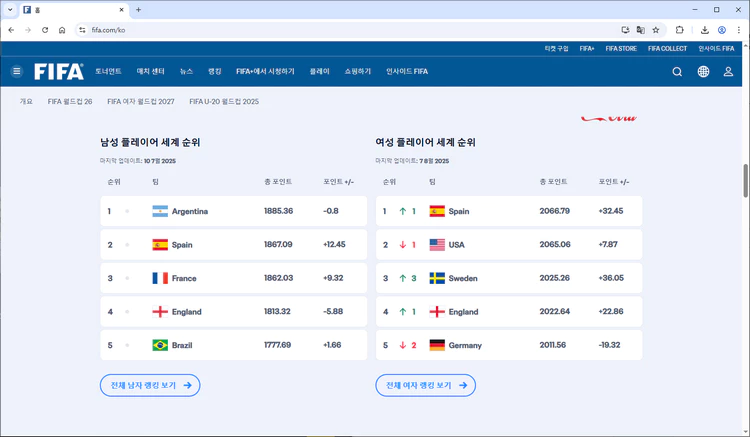750x437 pixels.
Task: Click the Sweden flag icon
Action: [437, 278]
